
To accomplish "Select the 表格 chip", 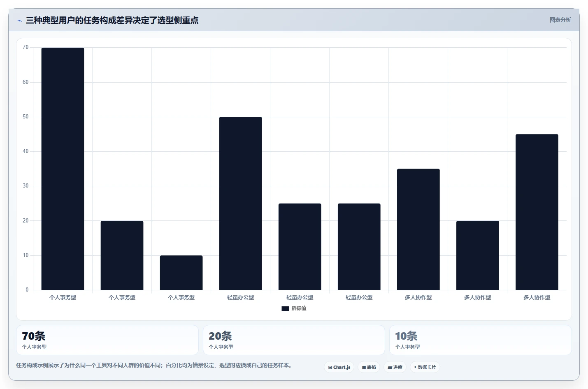I will (x=369, y=367).
